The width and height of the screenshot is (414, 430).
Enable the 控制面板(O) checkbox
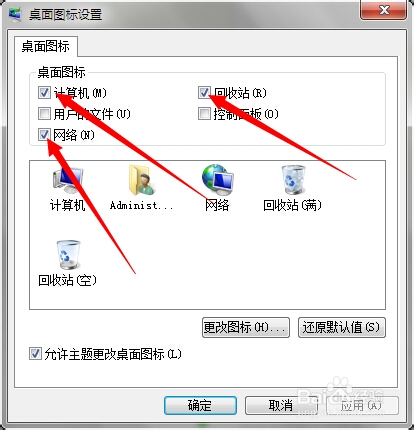tap(204, 114)
